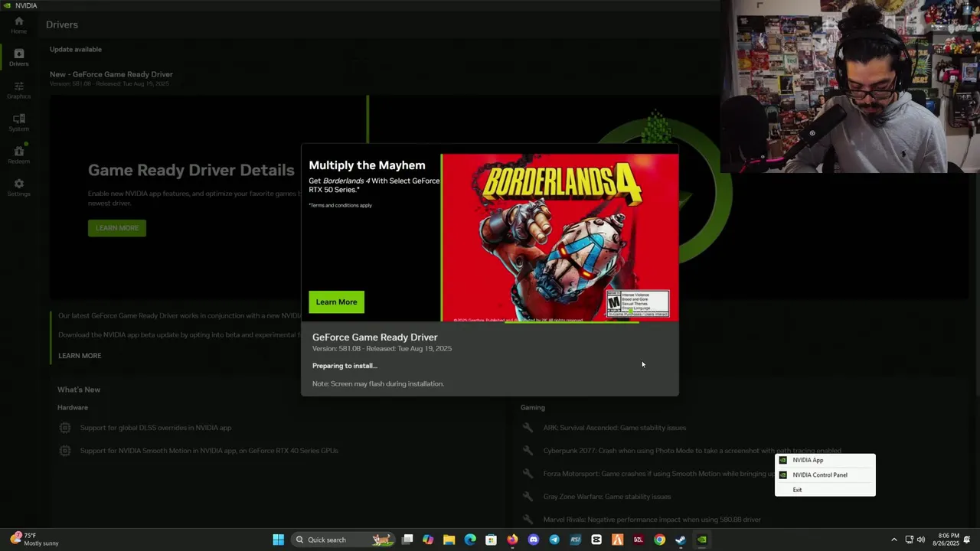This screenshot has width=980, height=551.
Task: Open Discord from the taskbar
Action: click(x=534, y=540)
